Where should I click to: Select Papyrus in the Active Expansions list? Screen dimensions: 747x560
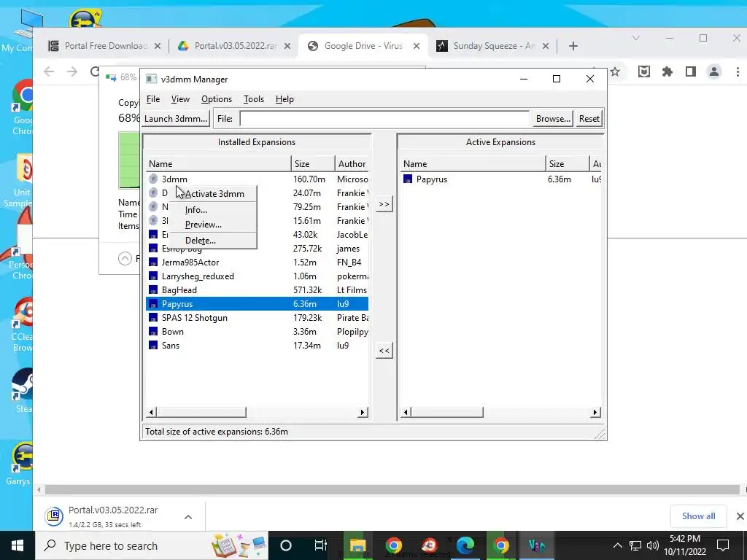(x=500, y=179)
